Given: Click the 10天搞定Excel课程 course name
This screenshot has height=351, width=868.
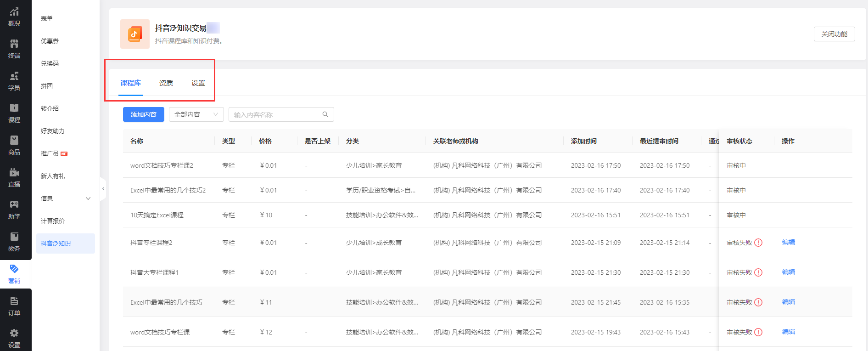Looking at the screenshot, I should (157, 215).
